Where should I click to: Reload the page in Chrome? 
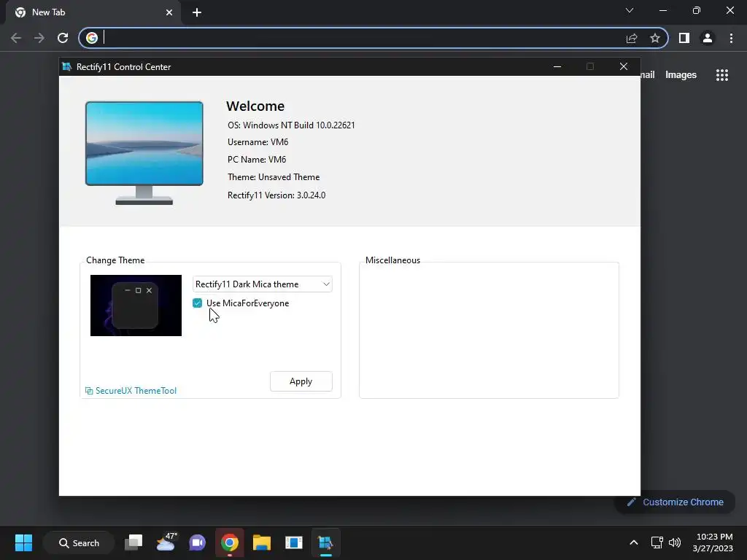tap(63, 38)
